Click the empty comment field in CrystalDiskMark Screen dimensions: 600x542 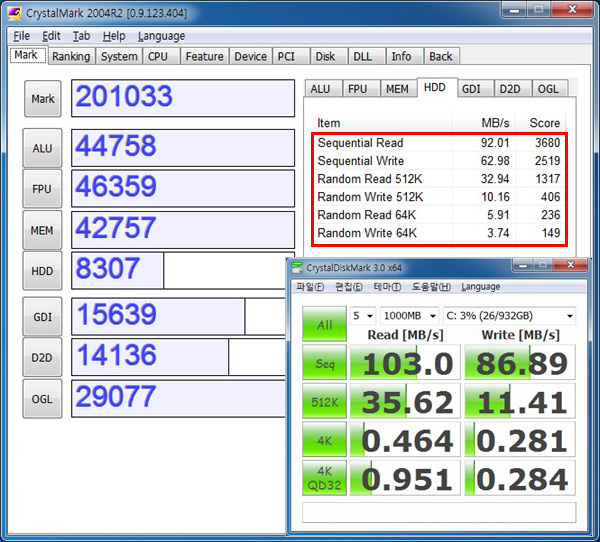[439, 512]
